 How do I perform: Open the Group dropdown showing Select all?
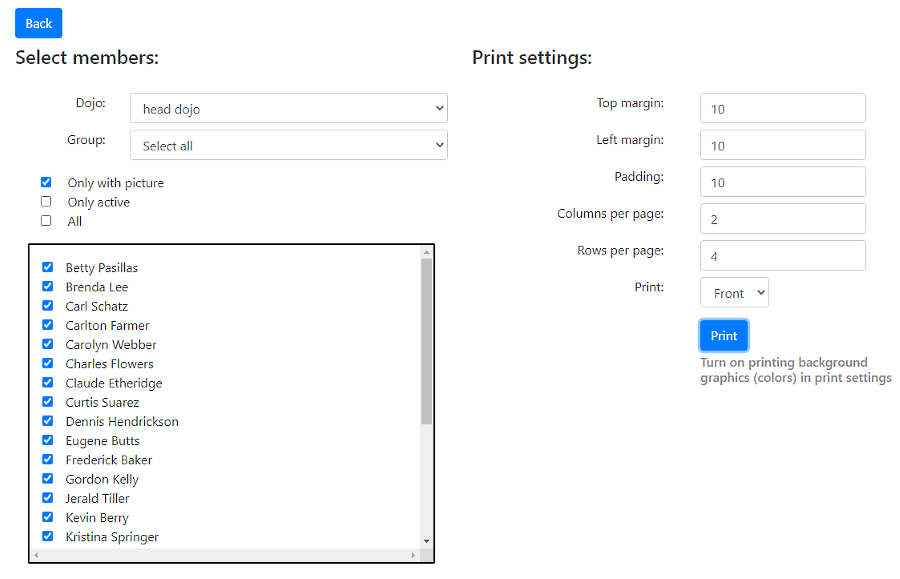289,145
